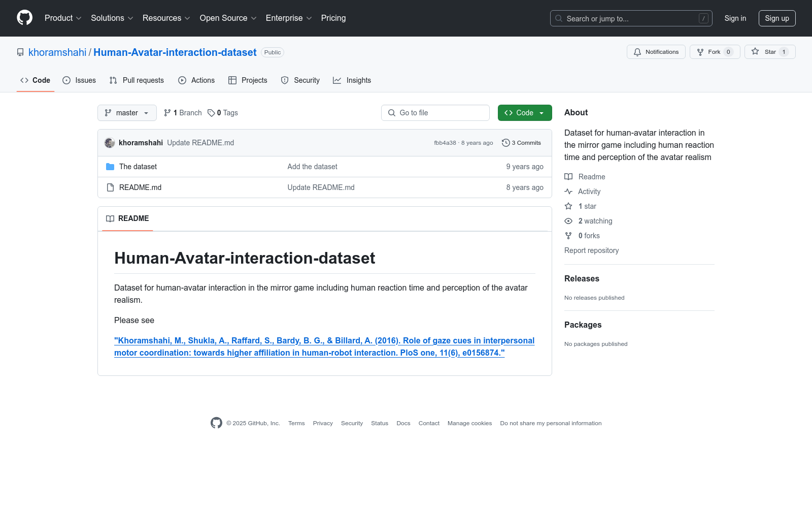This screenshot has width=812, height=508.
Task: Click the Notifications button
Action: (656, 52)
